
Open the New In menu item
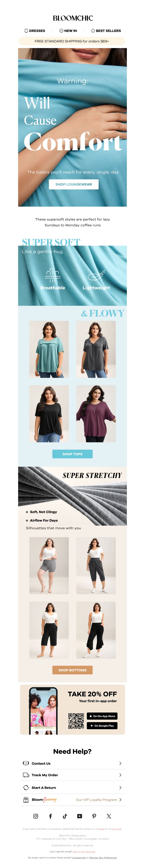tap(68, 31)
